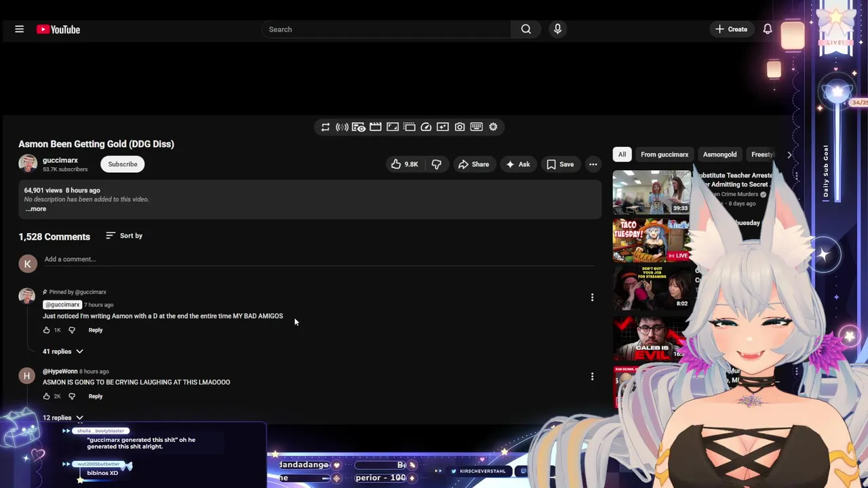Open more actions menu beside Save

pyautogui.click(x=593, y=164)
